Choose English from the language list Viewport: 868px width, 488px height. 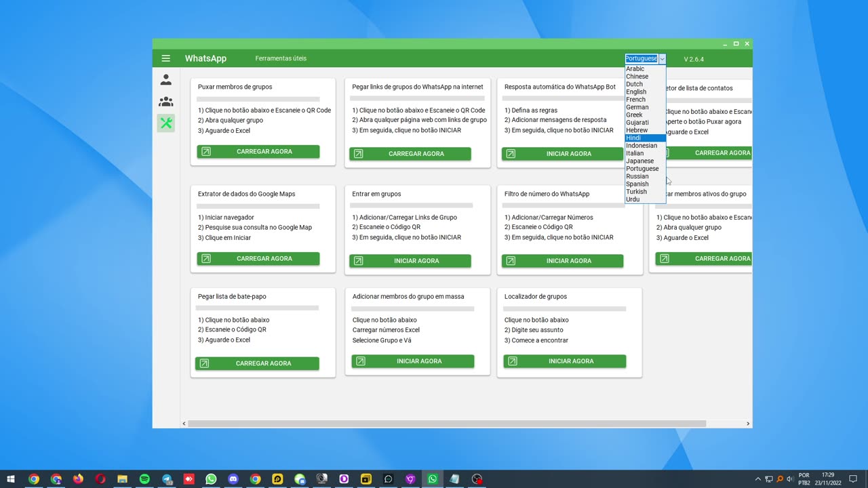645,91
